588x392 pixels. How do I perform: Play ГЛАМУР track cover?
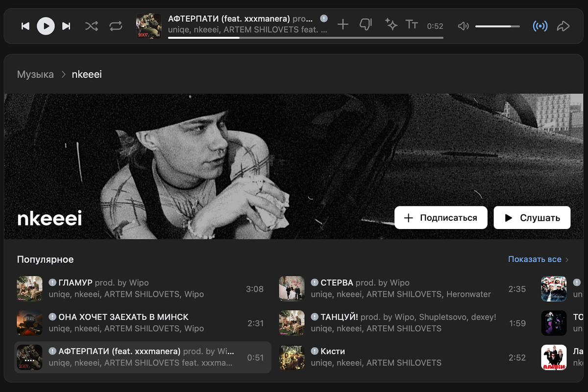[29, 289]
